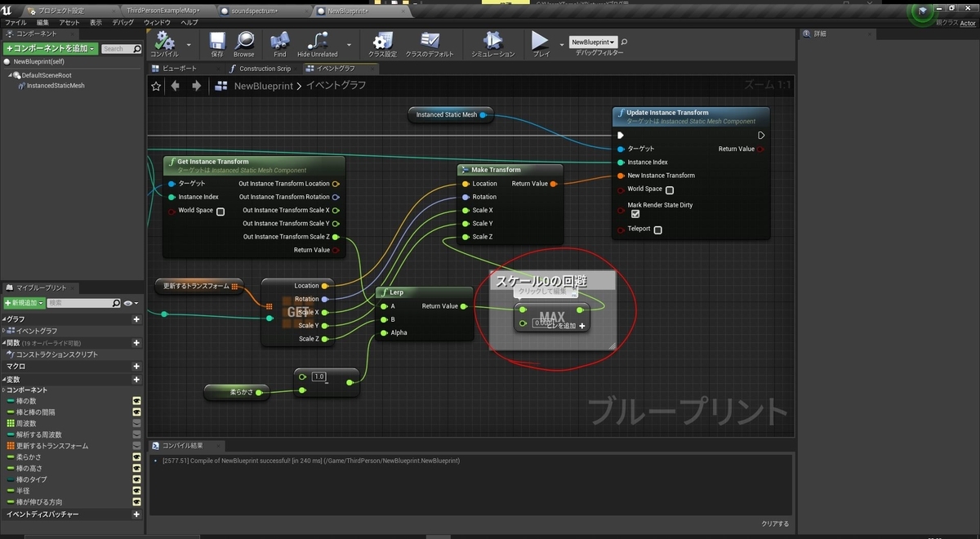Navigate forward with the right arrow icon

coord(196,86)
